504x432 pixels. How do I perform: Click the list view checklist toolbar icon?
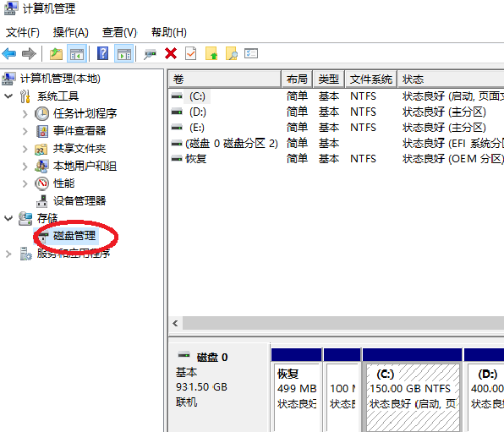tap(251, 53)
